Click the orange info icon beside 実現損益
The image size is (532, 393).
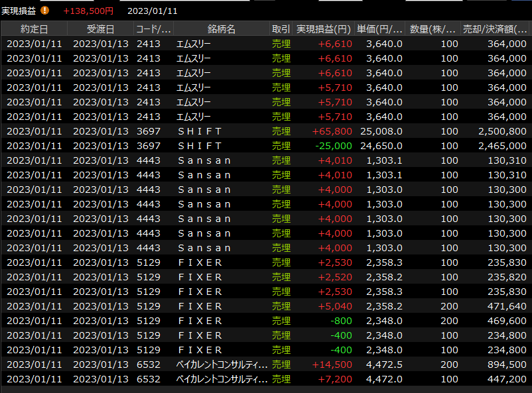45,11
